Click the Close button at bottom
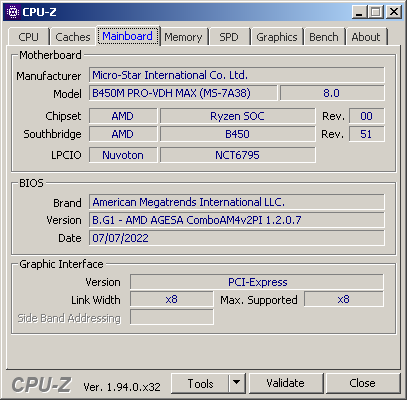 (363, 383)
